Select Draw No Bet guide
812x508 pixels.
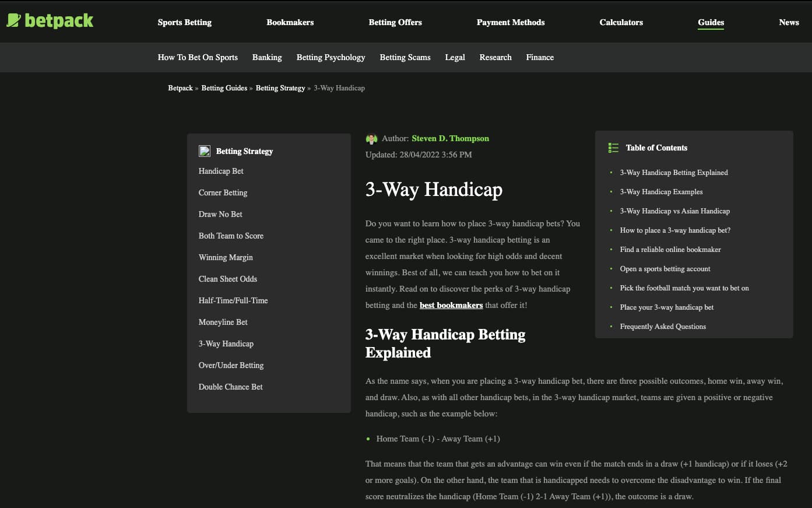[x=220, y=214]
